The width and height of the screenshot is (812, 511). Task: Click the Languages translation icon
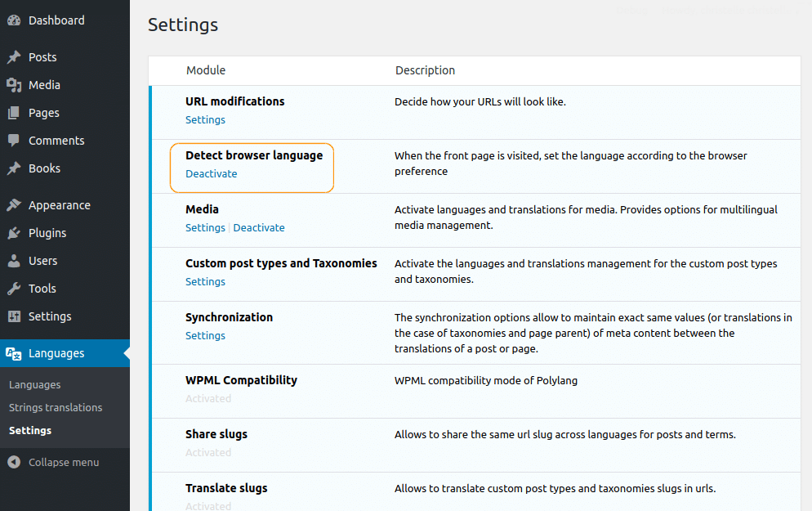coord(14,353)
